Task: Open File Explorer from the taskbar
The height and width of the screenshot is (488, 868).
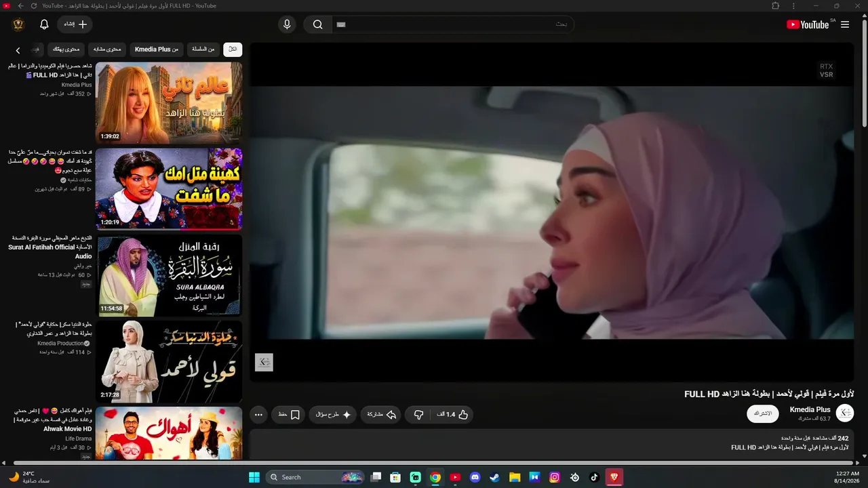Action: coord(515,477)
